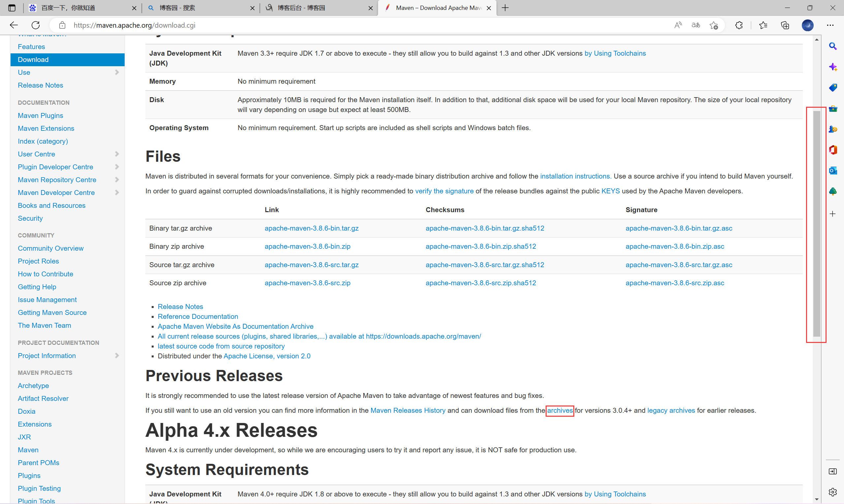Viewport: 844px width, 504px height.
Task: Download apache-maven-3.8.6-bin.zip link
Action: pos(307,246)
